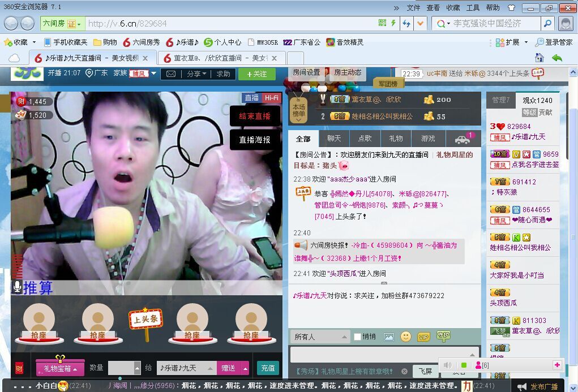Image resolution: width=578 pixels, height=392 pixels.
Task: Click the VIP badge icon in chat toolbar
Action: 423,337
